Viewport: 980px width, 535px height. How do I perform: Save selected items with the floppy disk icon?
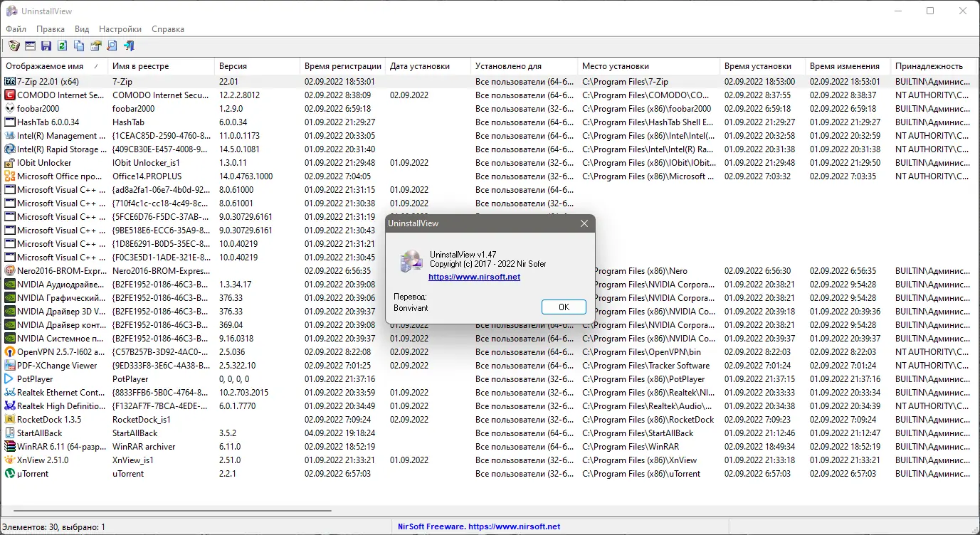pos(46,46)
